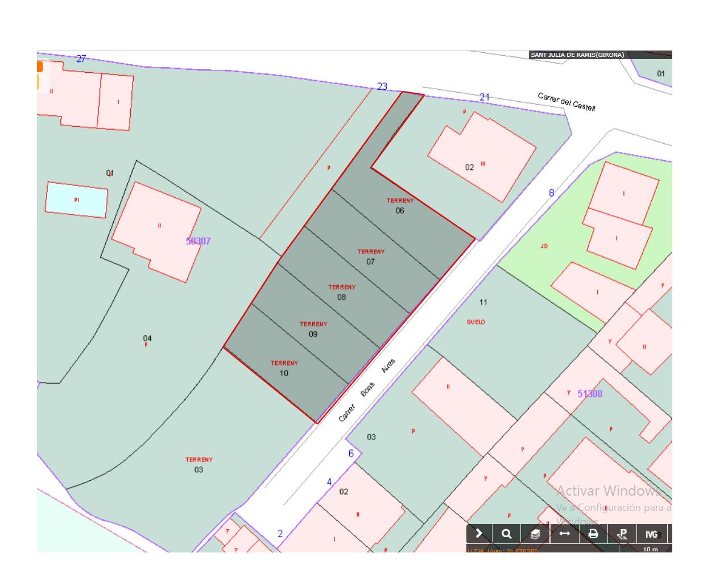Click the SANT JULIA DE RAMIS(GIRONA) label
This screenshot has width=728, height=582.
click(x=577, y=55)
